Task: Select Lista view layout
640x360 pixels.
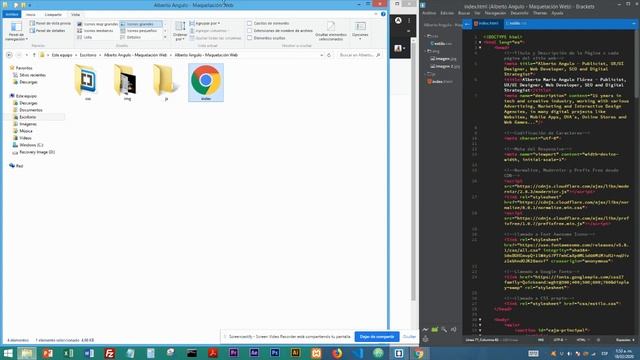Action: click(x=85, y=37)
